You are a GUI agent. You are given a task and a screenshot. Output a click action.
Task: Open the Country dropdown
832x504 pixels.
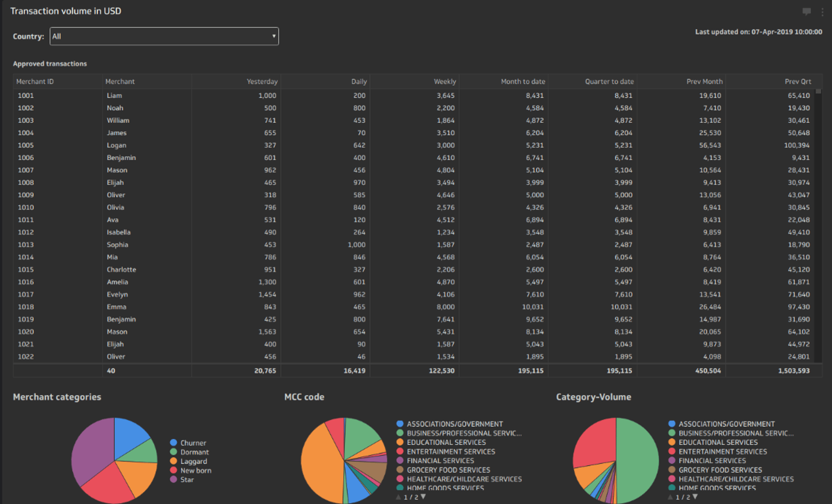[x=164, y=36]
